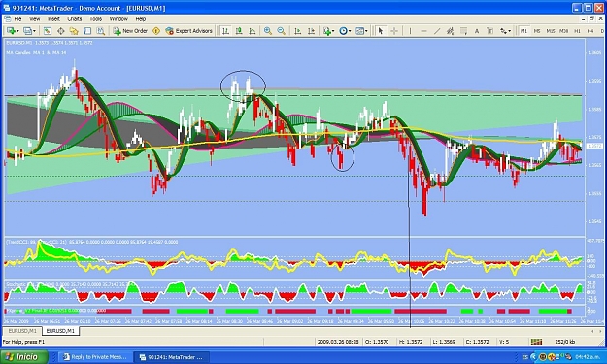Open the Windows Inicio start button
Image resolution: width=607 pixels, height=364 pixels.
pyautogui.click(x=24, y=356)
